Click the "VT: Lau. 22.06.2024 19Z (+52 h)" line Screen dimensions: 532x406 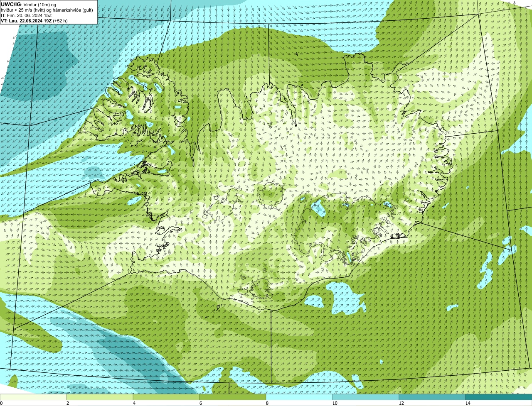coord(34,20)
